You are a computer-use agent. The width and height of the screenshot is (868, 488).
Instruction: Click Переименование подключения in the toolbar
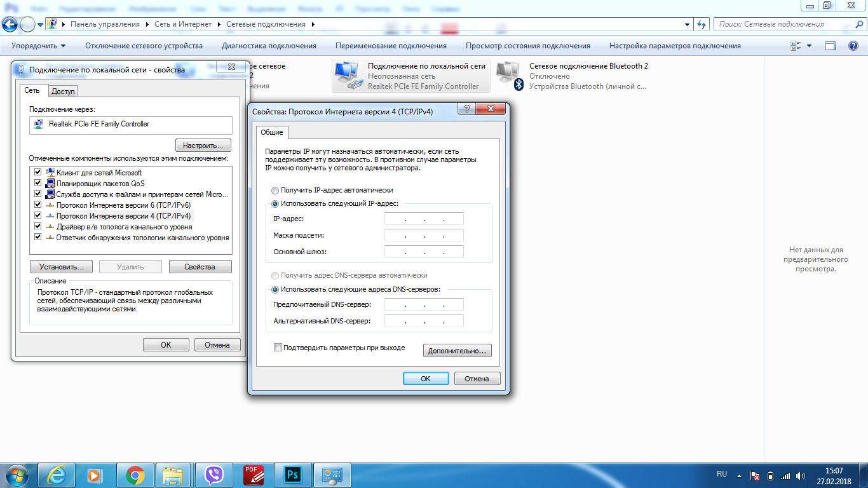point(391,46)
